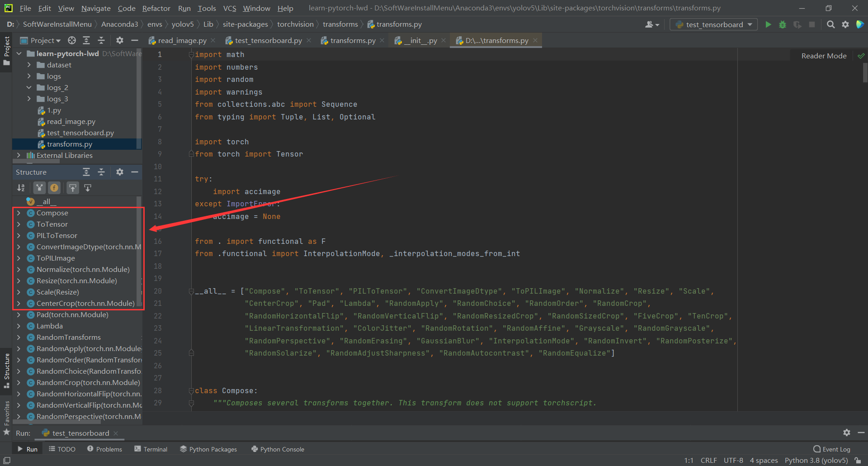
Task: Change the Python 3.8 (yolov5) interpreter
Action: pos(816,460)
